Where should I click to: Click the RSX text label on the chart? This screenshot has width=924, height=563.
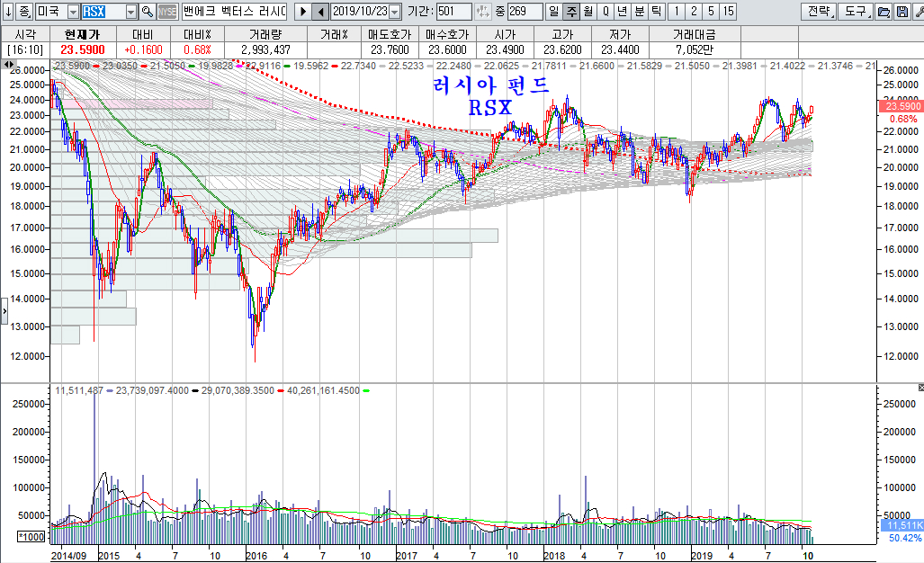[x=490, y=108]
